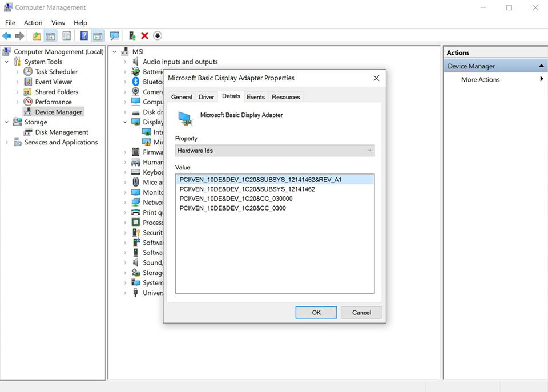This screenshot has height=392, width=548.
Task: Switch to the Driver tab
Action: pyautogui.click(x=206, y=97)
